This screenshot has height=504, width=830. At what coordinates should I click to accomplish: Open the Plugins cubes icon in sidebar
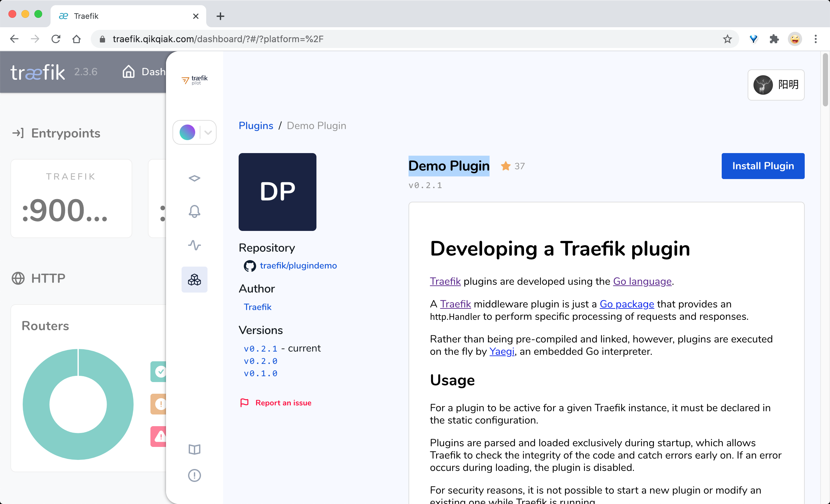pos(194,280)
